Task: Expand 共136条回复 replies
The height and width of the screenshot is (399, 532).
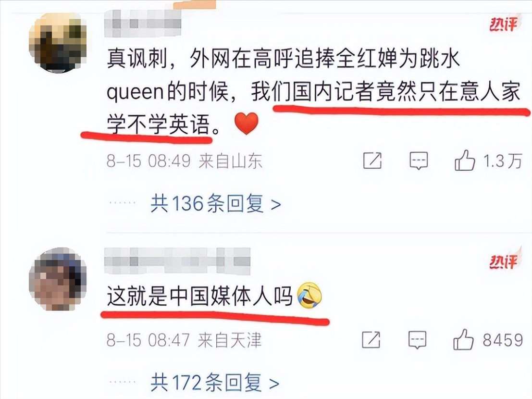Action: (216, 203)
